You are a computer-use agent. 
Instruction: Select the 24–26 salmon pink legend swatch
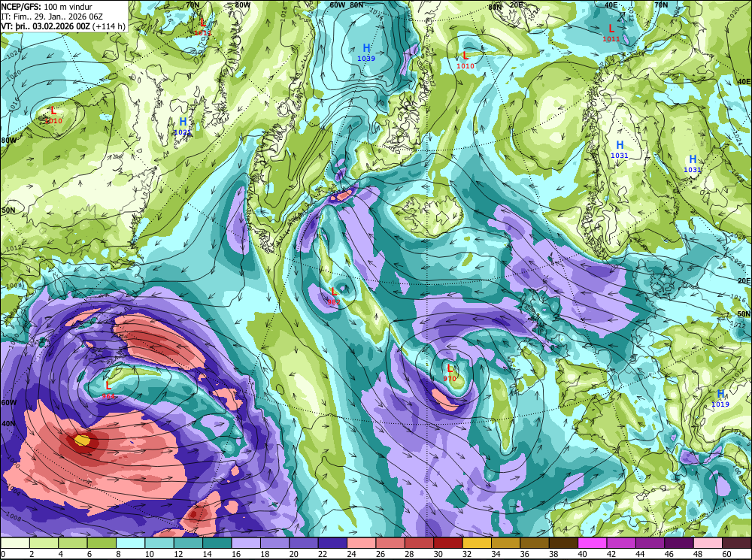(x=362, y=543)
